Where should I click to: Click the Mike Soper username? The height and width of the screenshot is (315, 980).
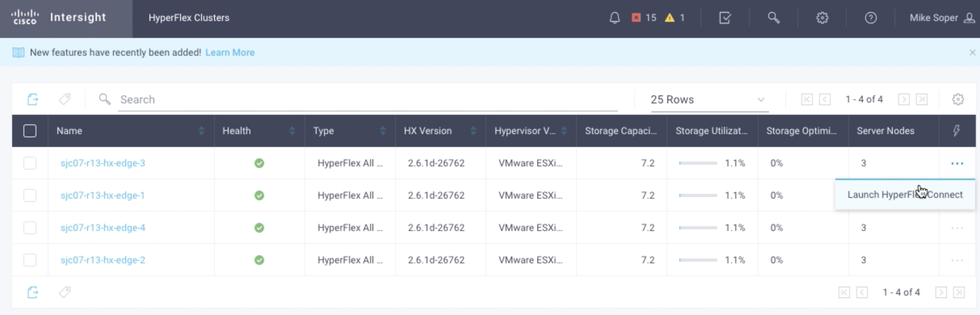point(934,18)
